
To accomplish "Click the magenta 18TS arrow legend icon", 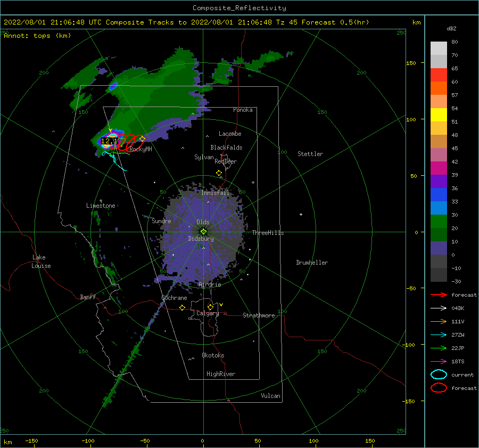I will (439, 362).
